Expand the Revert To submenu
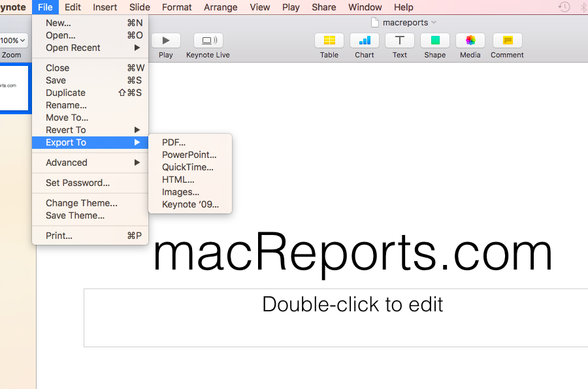Viewport: 588px width, 389px height. tap(90, 130)
